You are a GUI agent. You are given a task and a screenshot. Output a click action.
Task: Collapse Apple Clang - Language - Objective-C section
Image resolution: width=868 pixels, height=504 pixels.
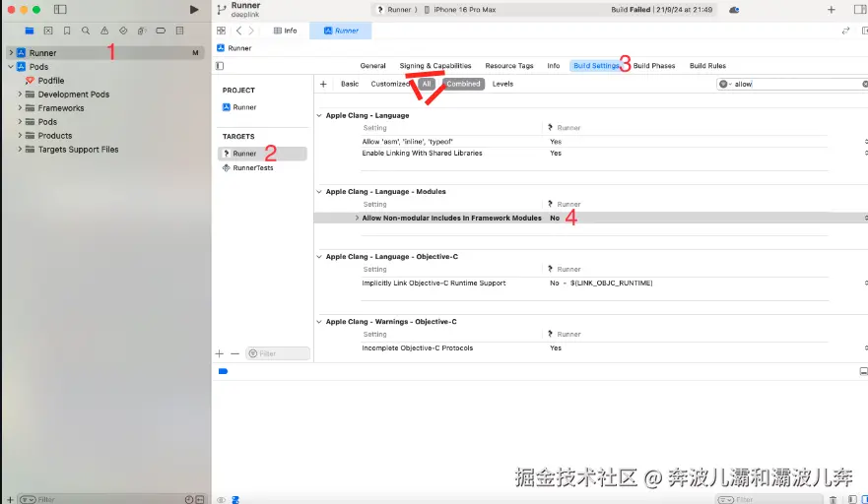click(x=319, y=257)
